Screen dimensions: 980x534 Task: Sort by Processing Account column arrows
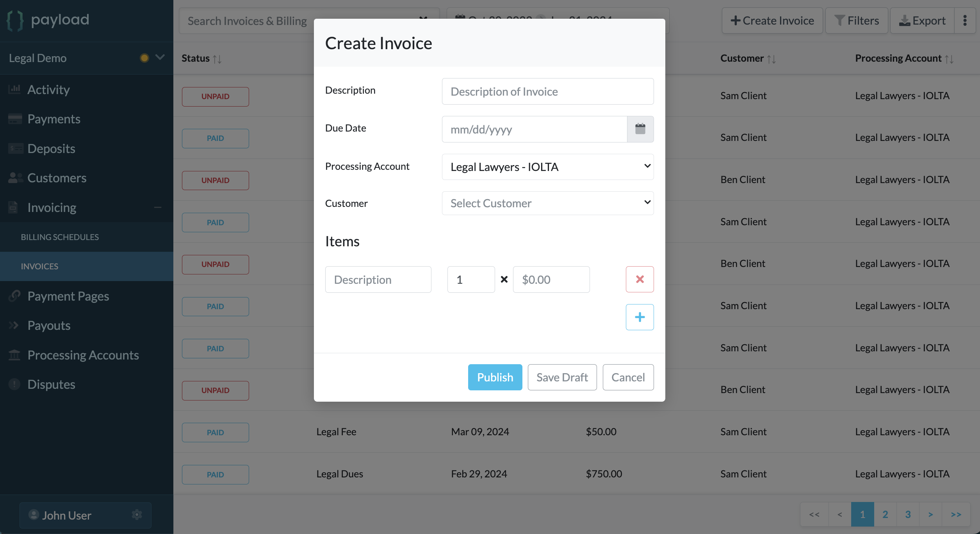click(949, 59)
